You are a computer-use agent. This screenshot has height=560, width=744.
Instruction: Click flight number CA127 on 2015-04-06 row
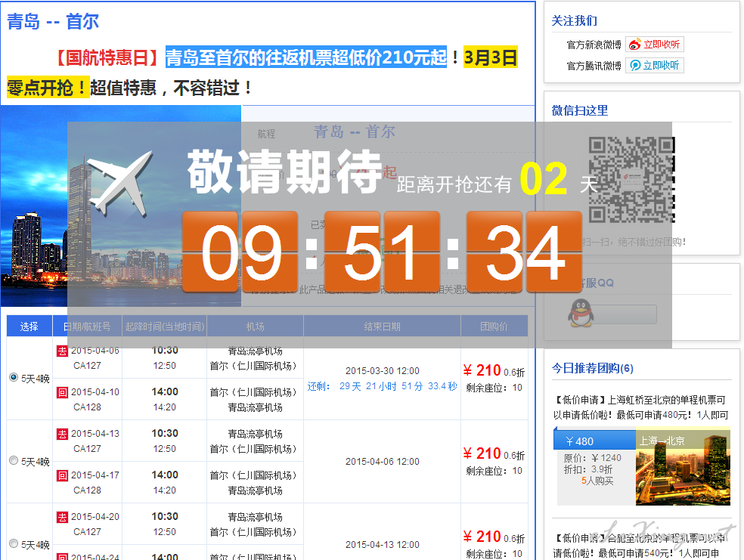[87, 366]
